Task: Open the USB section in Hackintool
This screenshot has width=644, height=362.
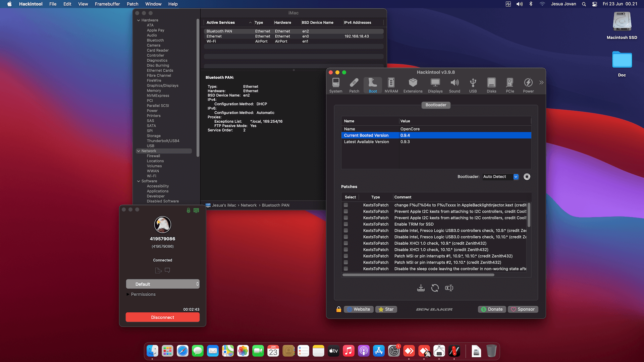Action: tap(473, 85)
